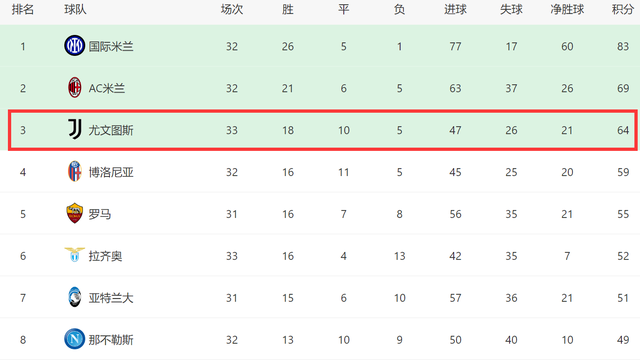Select the Atalanta club badge

tap(74, 297)
